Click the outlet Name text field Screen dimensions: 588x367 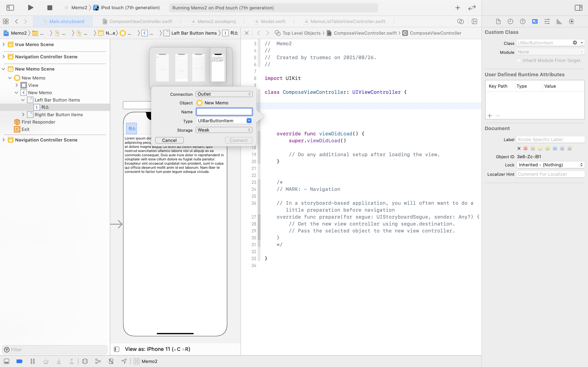click(224, 112)
